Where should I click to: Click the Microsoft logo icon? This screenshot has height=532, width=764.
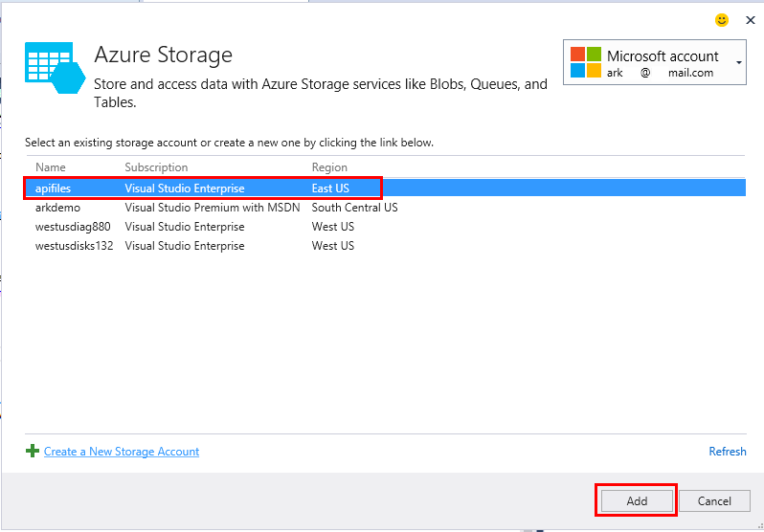(586, 63)
